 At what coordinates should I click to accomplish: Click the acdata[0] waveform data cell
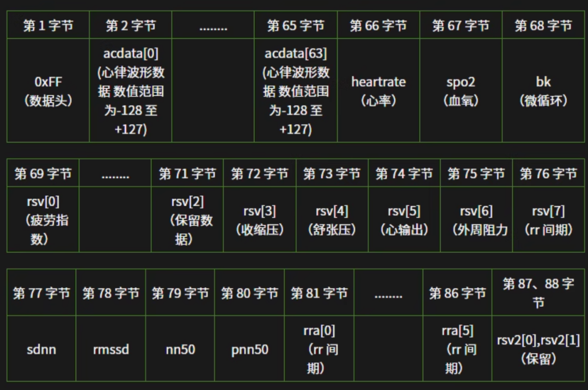coord(131,89)
